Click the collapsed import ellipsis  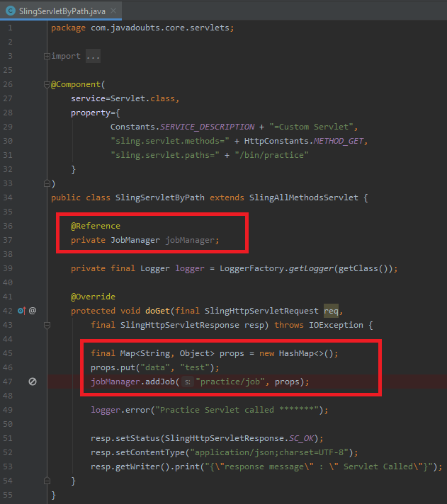(x=93, y=56)
